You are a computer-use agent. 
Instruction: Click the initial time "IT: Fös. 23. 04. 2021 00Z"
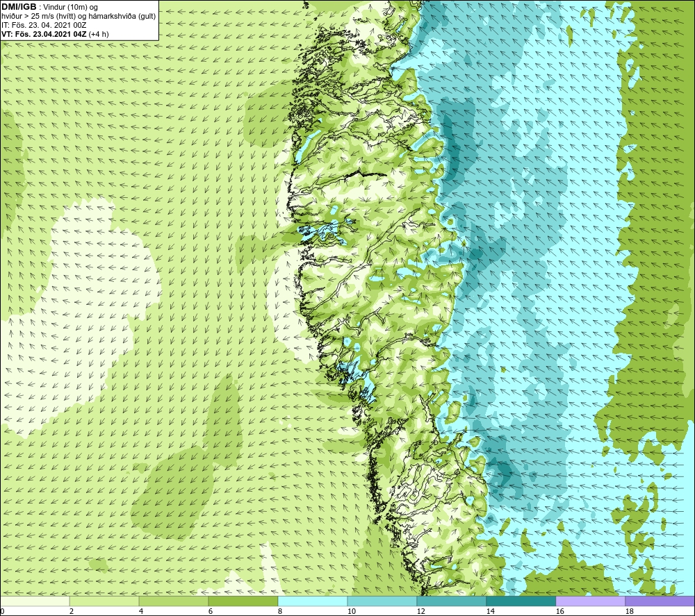pyautogui.click(x=44, y=25)
